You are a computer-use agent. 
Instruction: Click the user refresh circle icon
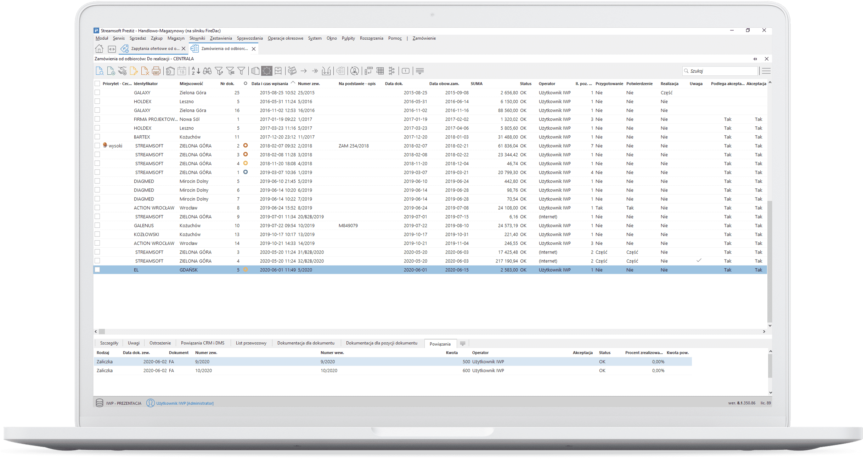[x=354, y=71]
